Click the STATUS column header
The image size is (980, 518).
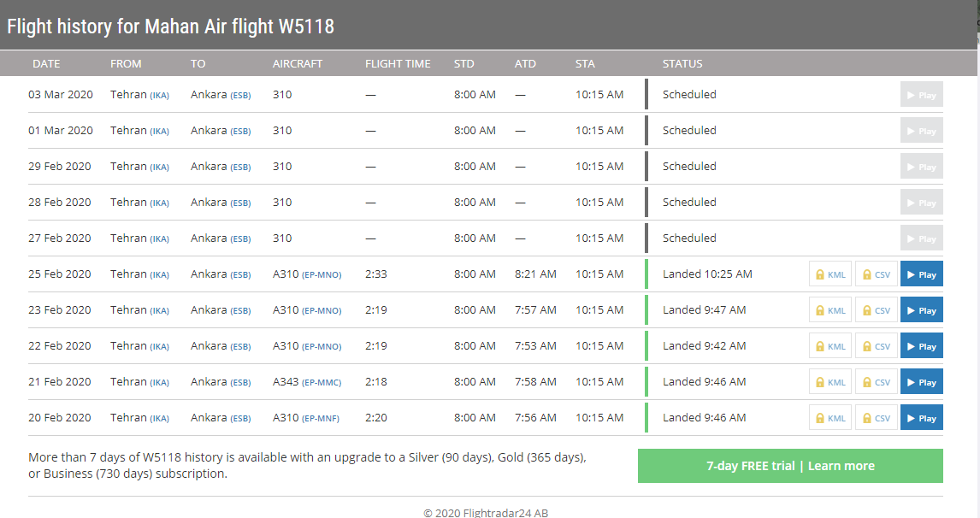pos(682,64)
